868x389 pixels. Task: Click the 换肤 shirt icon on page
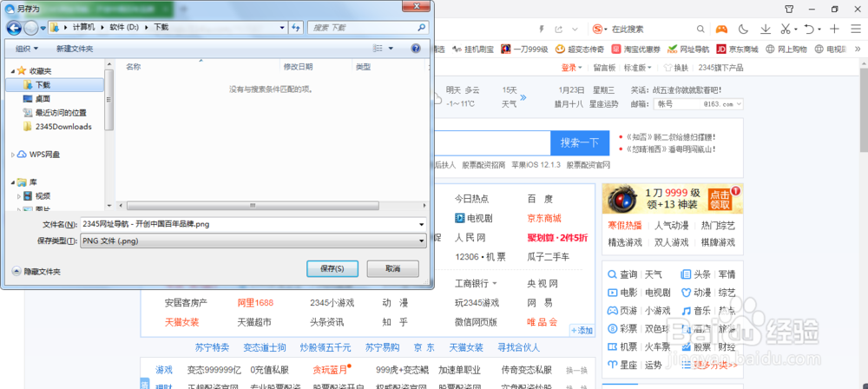pyautogui.click(x=667, y=68)
